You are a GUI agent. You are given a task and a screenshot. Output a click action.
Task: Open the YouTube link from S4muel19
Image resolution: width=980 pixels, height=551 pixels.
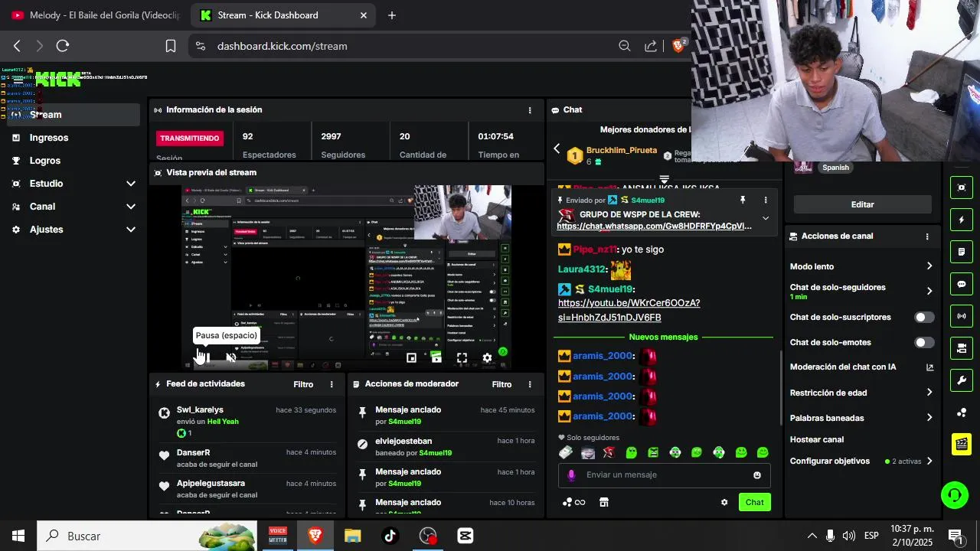click(629, 310)
